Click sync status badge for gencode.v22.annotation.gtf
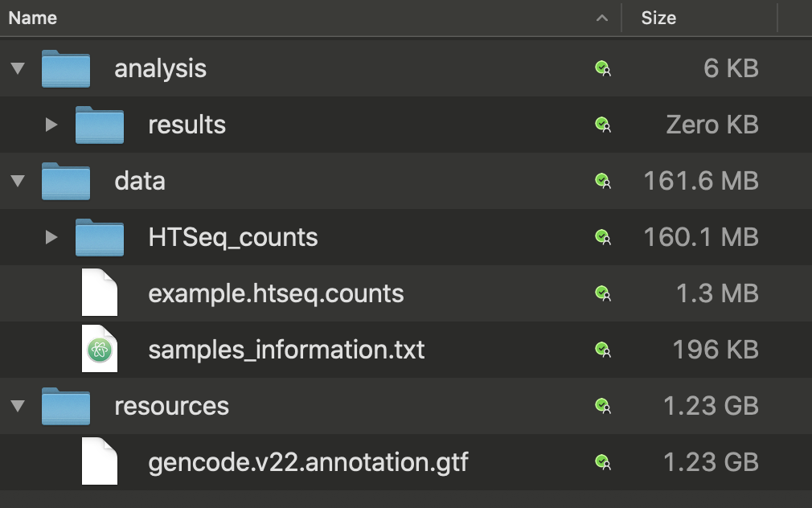This screenshot has width=812, height=508. (603, 462)
